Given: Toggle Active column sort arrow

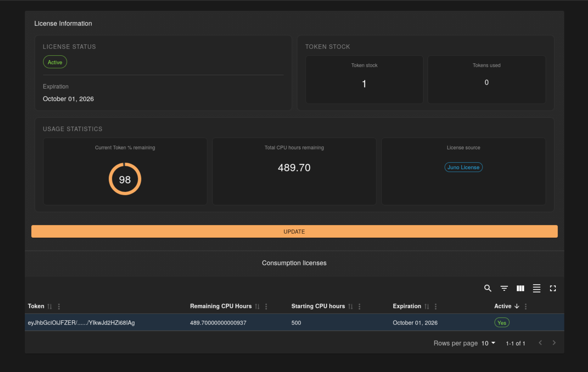Looking at the screenshot, I should coord(517,306).
